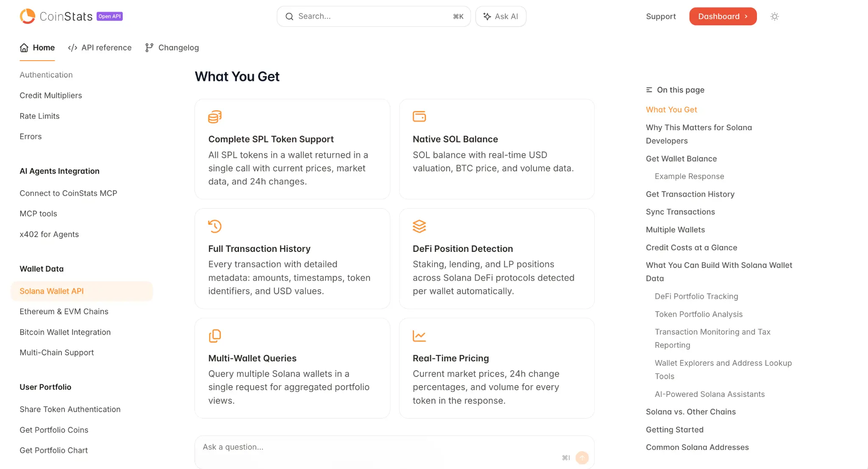Switch to the API reference tab
The width and height of the screenshot is (868, 469).
[x=100, y=47]
